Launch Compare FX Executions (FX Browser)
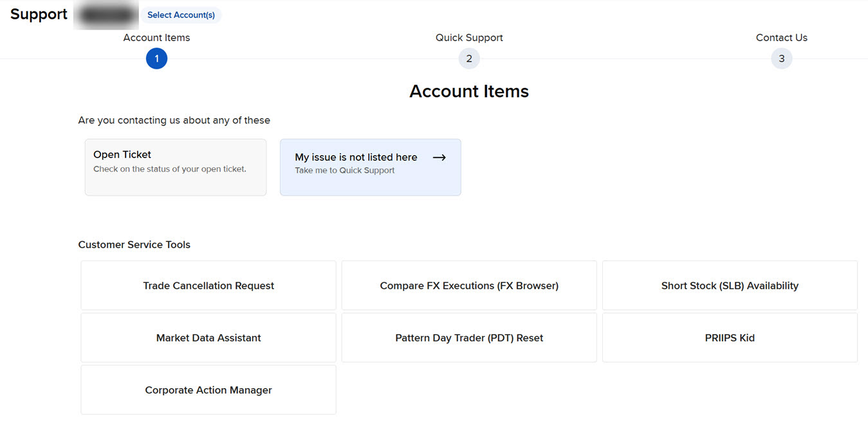 point(469,285)
